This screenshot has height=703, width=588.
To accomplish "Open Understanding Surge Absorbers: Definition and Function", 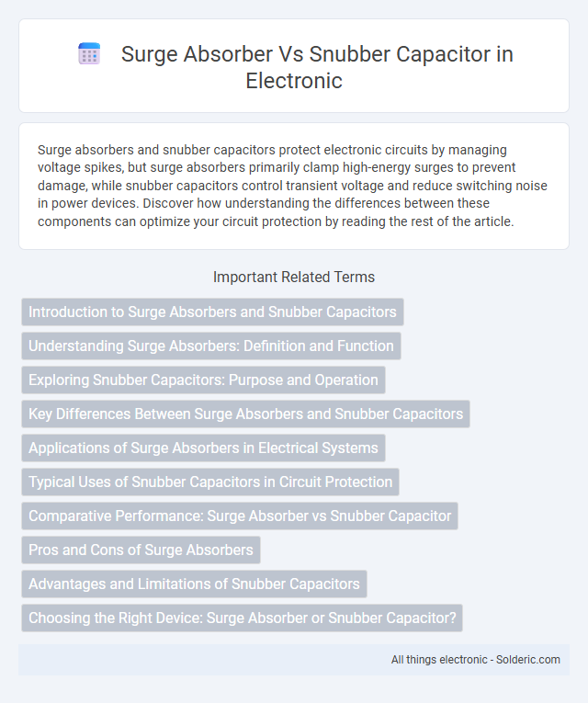I will (x=211, y=346).
